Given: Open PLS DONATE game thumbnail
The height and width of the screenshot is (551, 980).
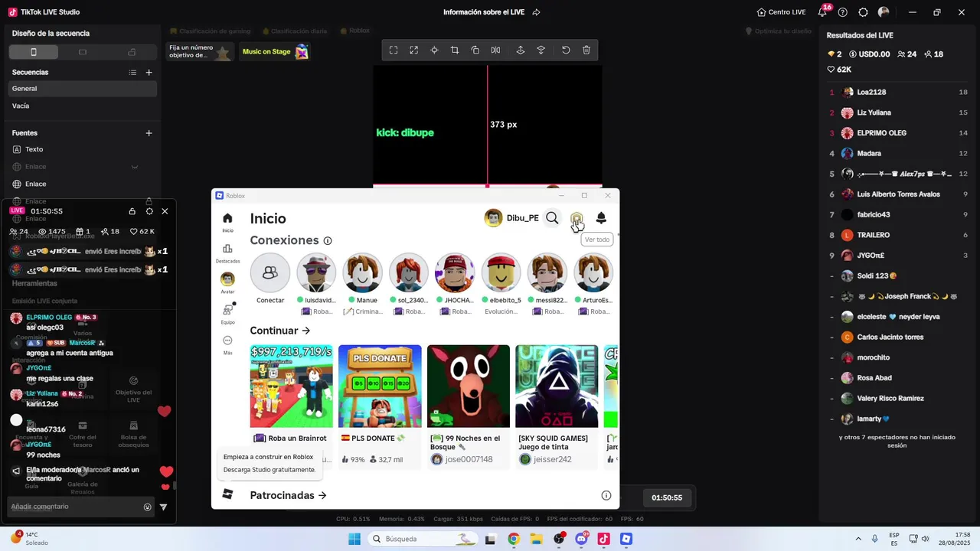Looking at the screenshot, I should tap(380, 386).
